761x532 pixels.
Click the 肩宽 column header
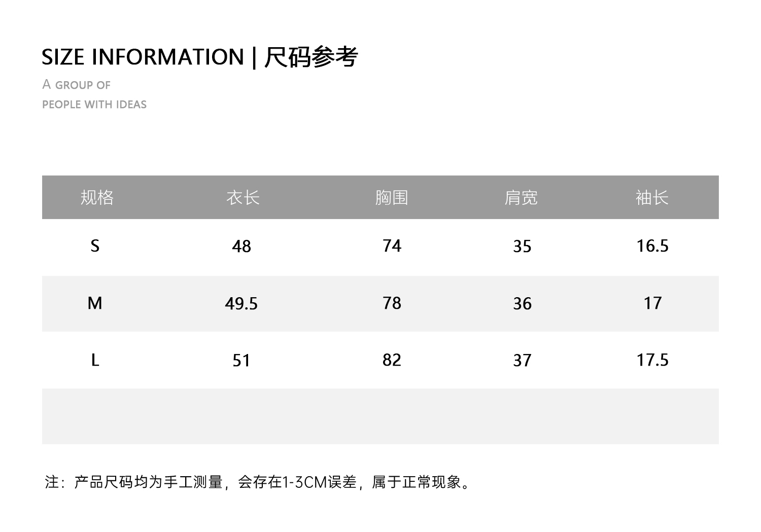pos(521,197)
